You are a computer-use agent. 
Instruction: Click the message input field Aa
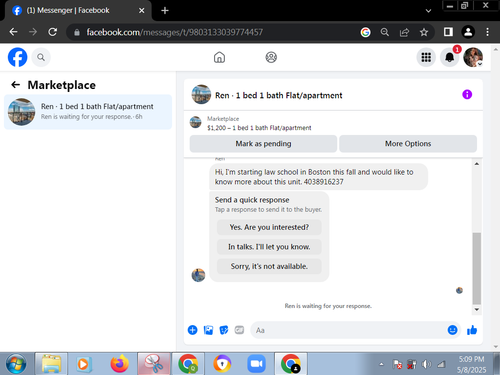(x=348, y=330)
